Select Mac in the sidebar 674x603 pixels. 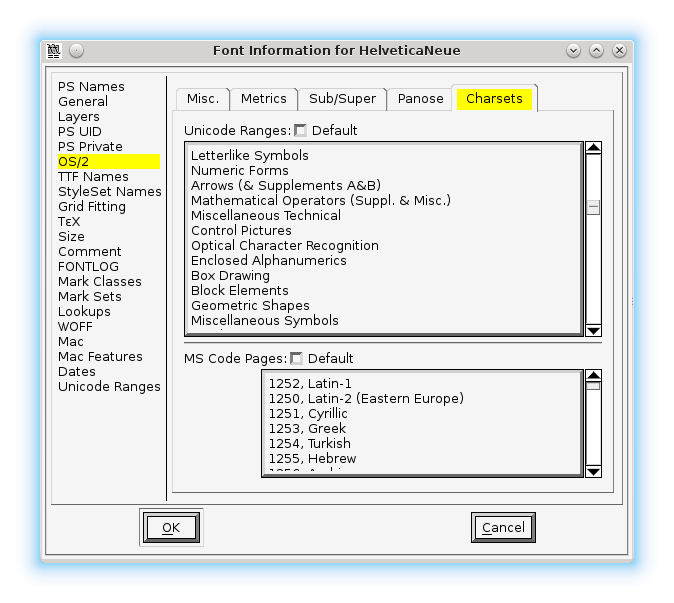70,342
